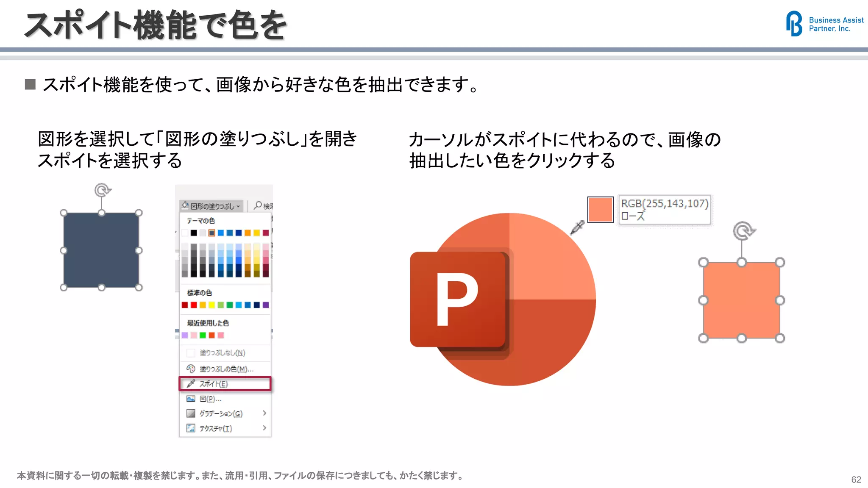Click the スポイト機能で色を slide title
Screen dimensions: 868x488
156,25
